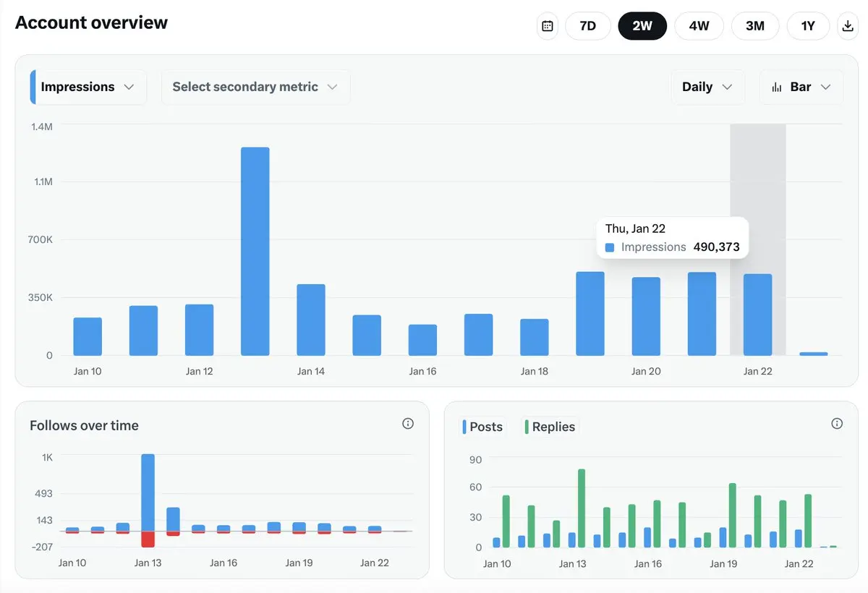Click info icon in Follows over time card

click(408, 424)
